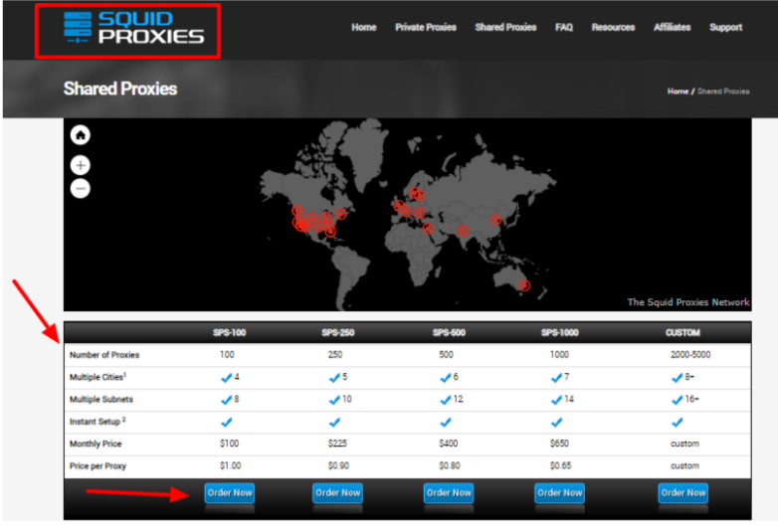The image size is (778, 532).
Task: Click the SPS-250 column header
Action: (x=338, y=333)
